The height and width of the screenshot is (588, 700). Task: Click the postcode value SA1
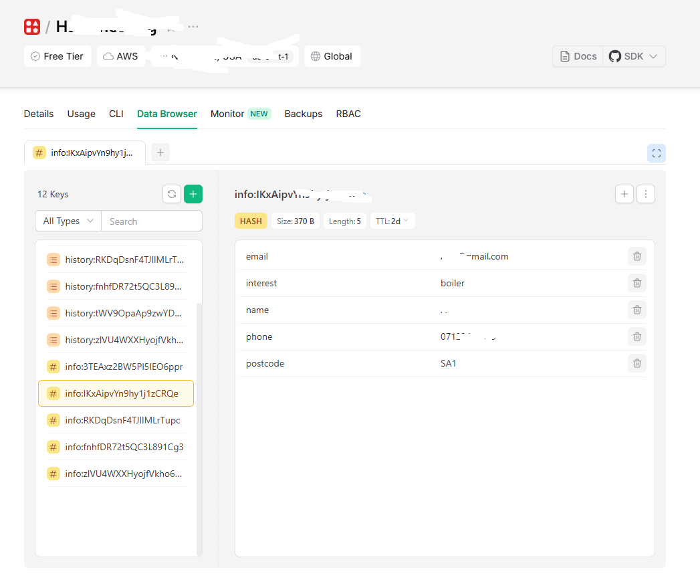tap(448, 364)
